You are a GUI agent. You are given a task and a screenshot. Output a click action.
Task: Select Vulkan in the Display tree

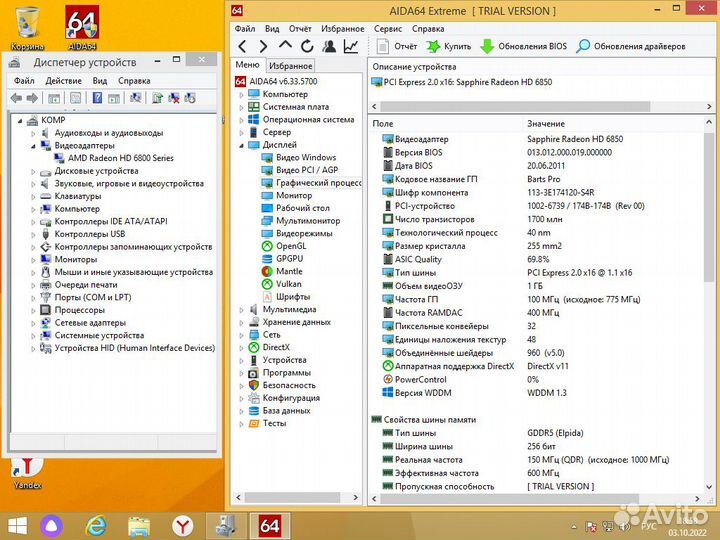(288, 283)
